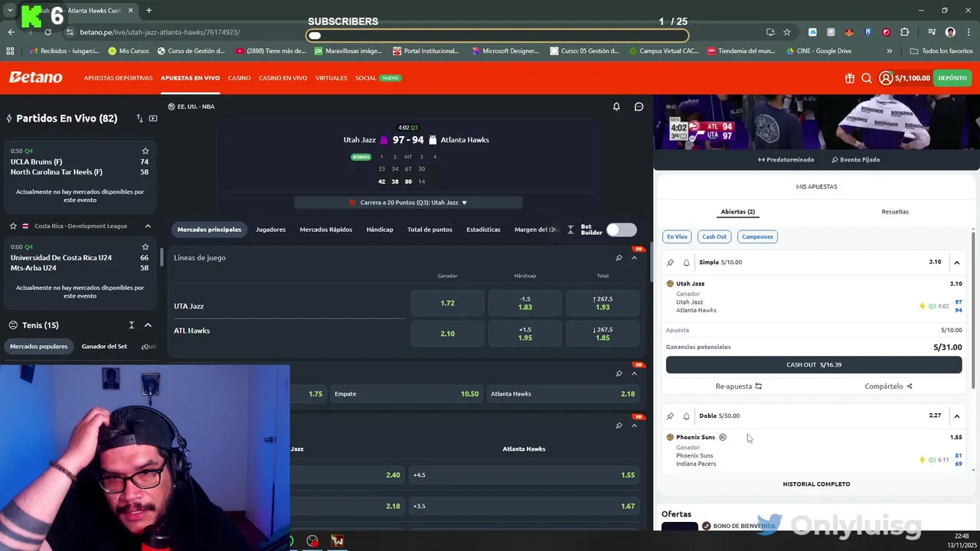Image resolution: width=980 pixels, height=551 pixels.
Task: Select ATL Hawks handicap +1.5 at 1.95
Action: [525, 334]
